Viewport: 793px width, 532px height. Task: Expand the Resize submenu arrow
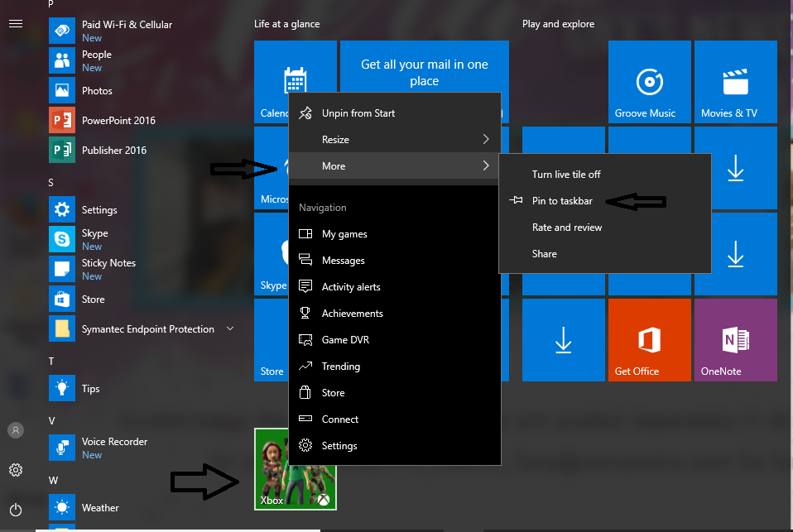click(486, 139)
